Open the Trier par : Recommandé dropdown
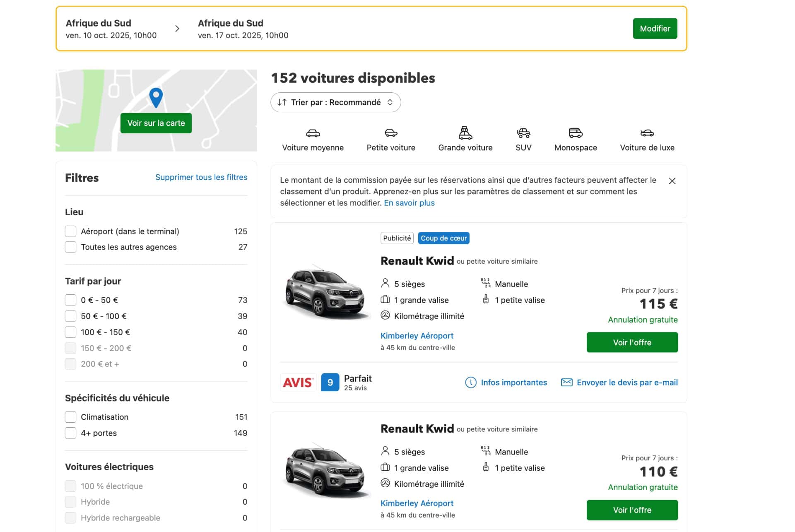 [x=335, y=102]
